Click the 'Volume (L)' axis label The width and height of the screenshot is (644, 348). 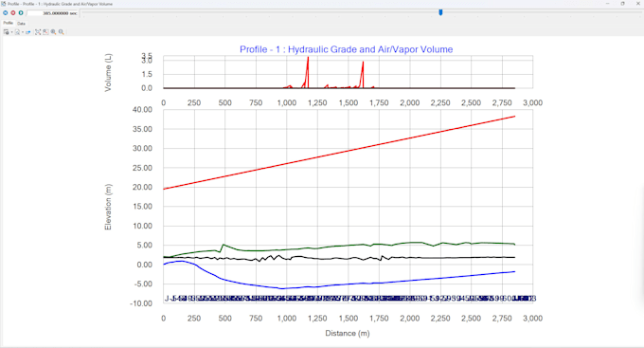coord(108,72)
